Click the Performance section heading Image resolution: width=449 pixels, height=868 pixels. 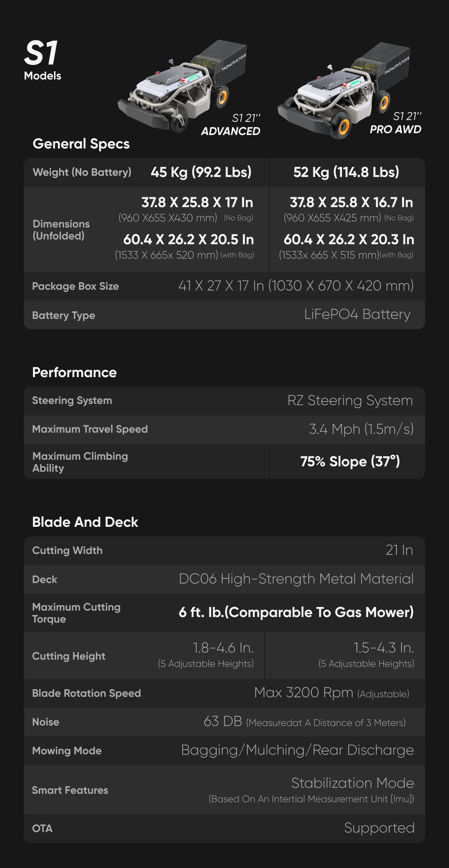[74, 372]
